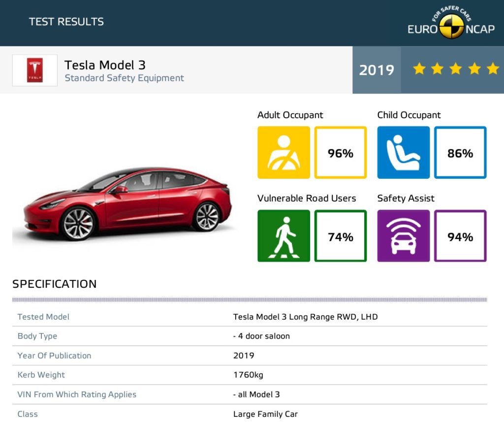Click the Tested Model row label
This screenshot has height=436, width=504.
click(x=43, y=317)
